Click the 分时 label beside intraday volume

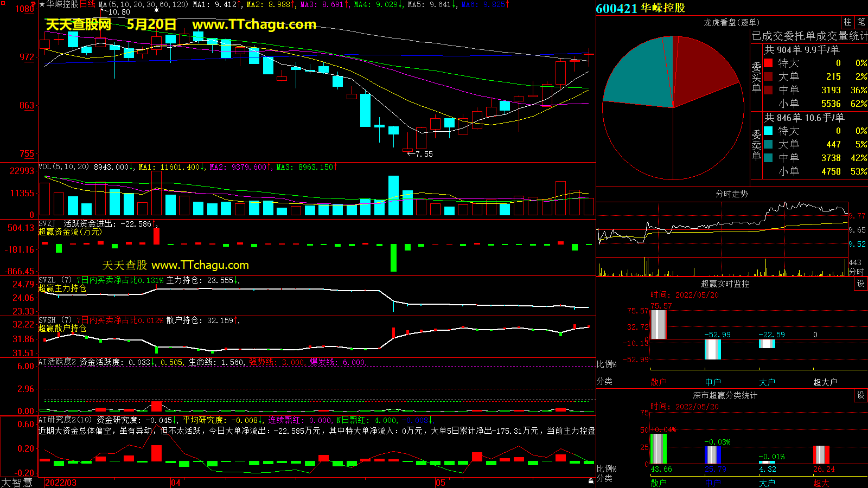[856, 271]
